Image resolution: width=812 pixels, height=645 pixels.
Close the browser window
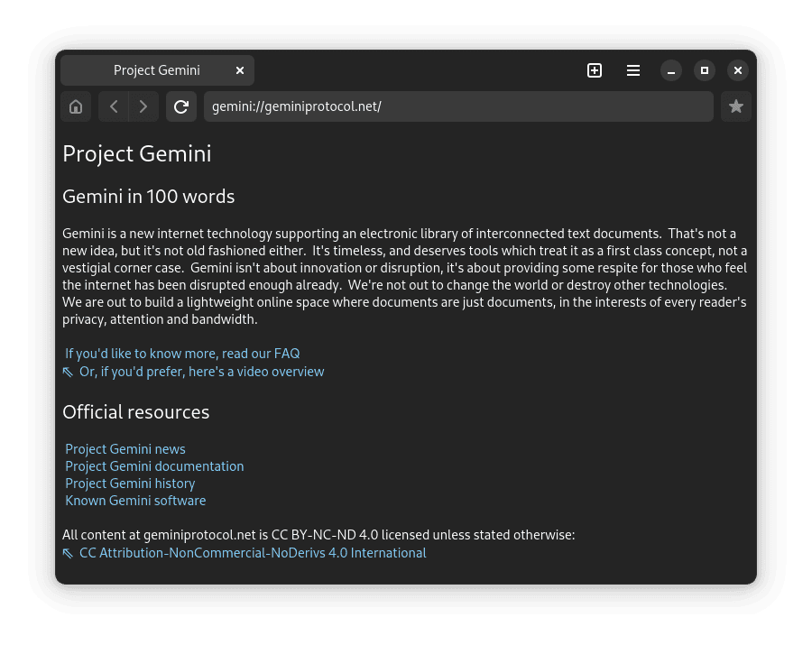738,70
